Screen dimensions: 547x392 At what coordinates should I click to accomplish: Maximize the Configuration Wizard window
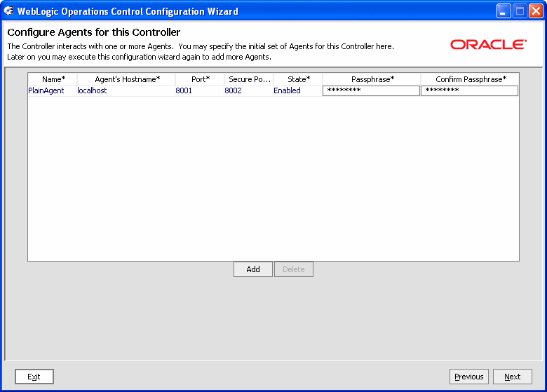[x=520, y=11]
